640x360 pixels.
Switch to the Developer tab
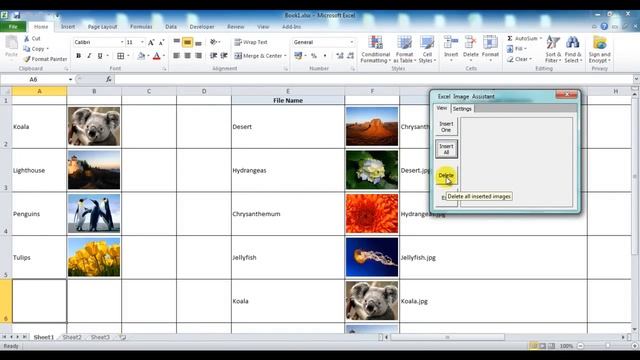[x=202, y=27]
